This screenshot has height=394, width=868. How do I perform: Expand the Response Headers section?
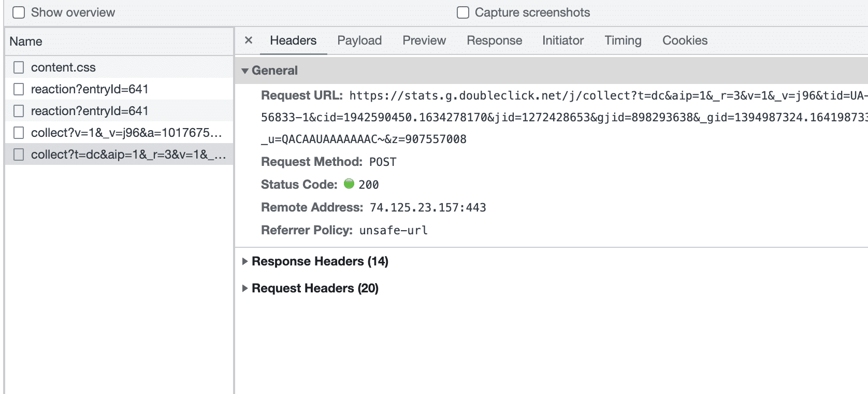click(x=245, y=261)
